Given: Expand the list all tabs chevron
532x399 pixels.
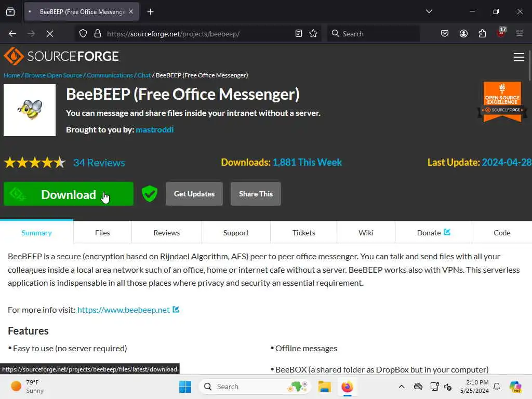Looking at the screenshot, I should pos(429,11).
